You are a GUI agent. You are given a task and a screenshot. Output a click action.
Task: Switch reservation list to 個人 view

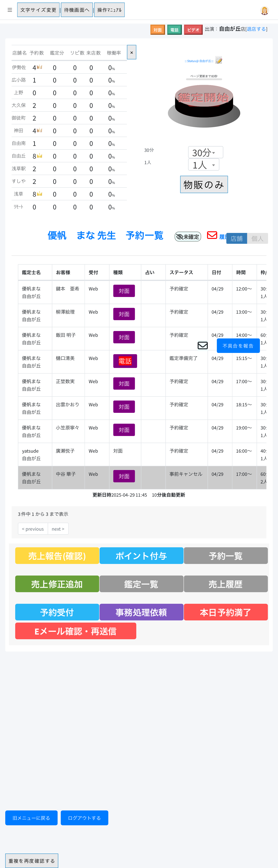tap(257, 238)
